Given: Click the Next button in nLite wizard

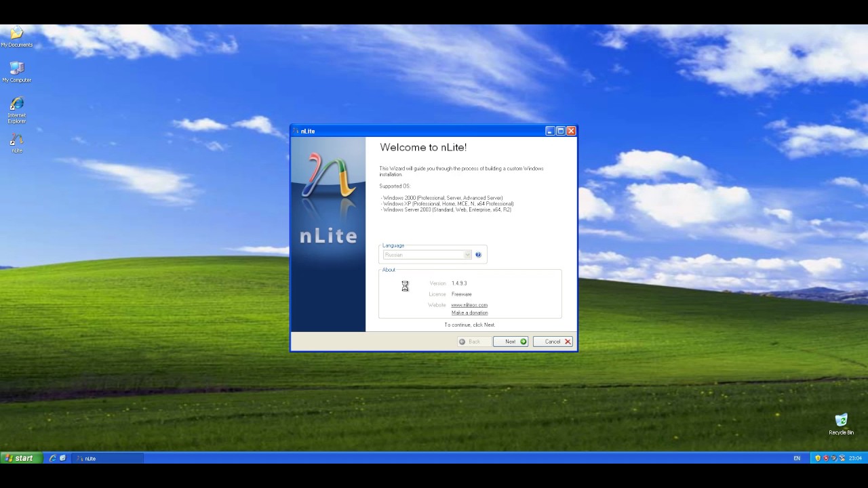Looking at the screenshot, I should pyautogui.click(x=511, y=342).
